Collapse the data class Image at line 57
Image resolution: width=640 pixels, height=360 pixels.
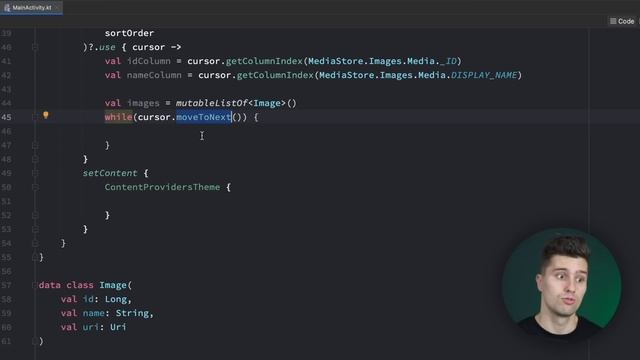(x=35, y=285)
